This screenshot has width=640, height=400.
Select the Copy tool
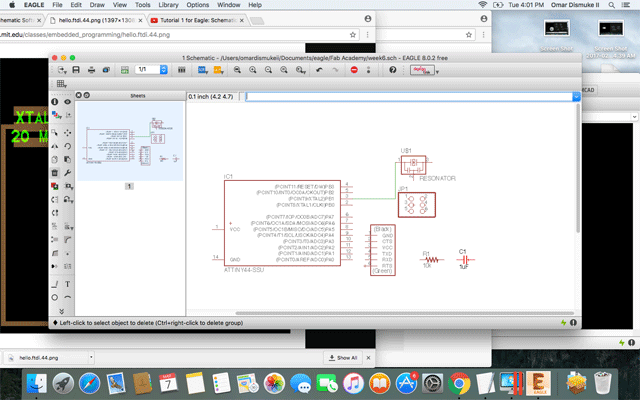(55, 159)
